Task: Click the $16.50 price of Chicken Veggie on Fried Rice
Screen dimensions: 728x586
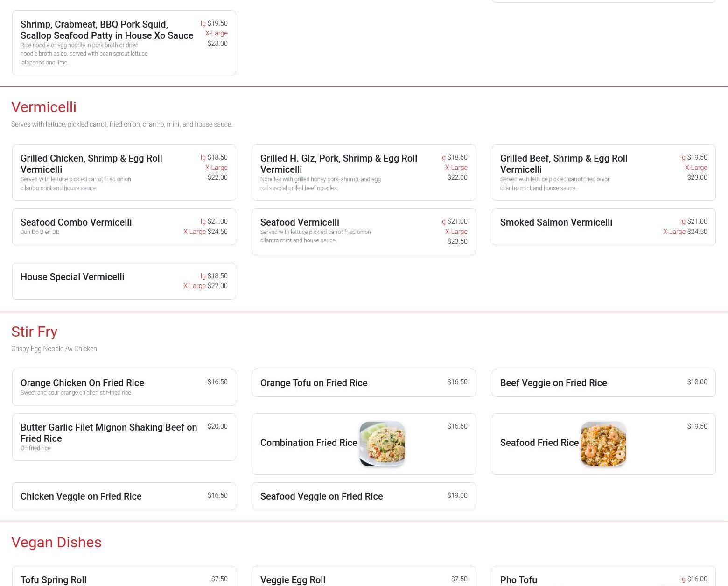Action: (x=217, y=495)
